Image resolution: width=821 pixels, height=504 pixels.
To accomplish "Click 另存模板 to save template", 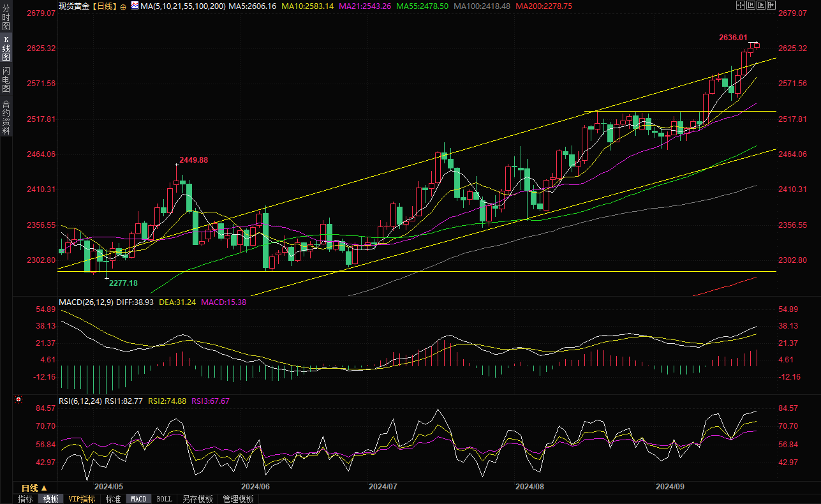I will point(197,499).
